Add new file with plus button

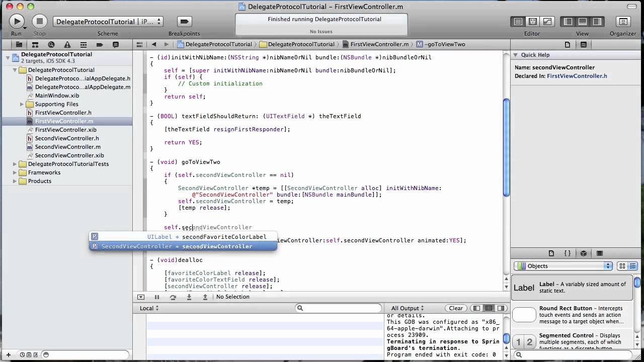coord(8,354)
